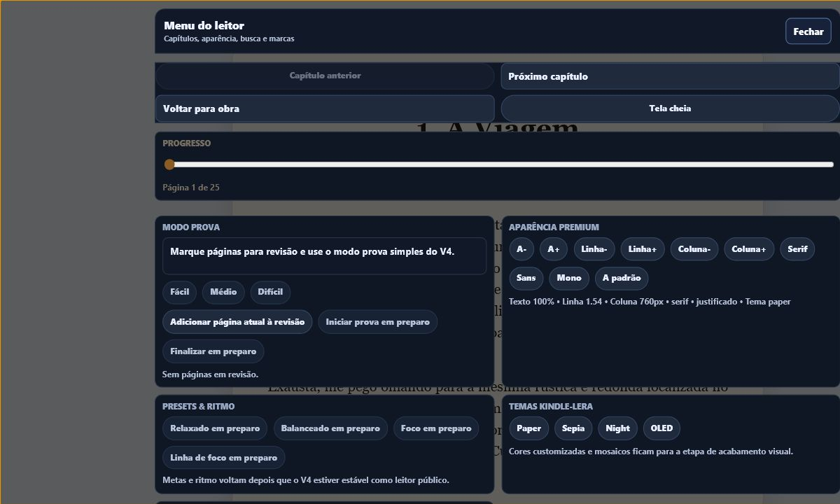
Task: Apply the OLED theme
Action: click(x=661, y=428)
